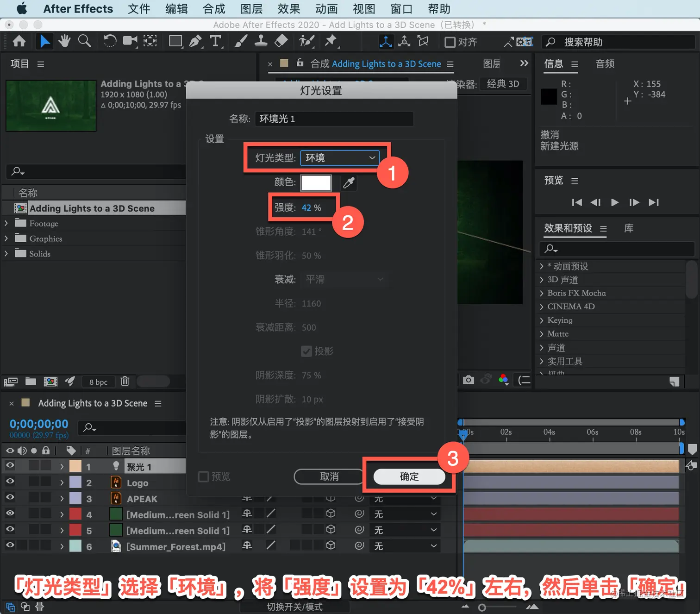
Task: Select the Adding Lights to a 3D Scene project item
Action: pos(94,208)
